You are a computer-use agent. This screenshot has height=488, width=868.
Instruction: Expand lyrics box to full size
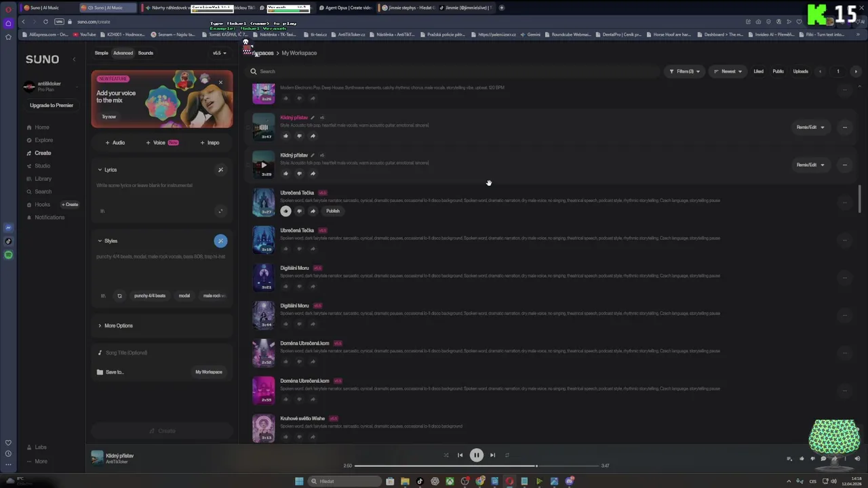coord(220,211)
